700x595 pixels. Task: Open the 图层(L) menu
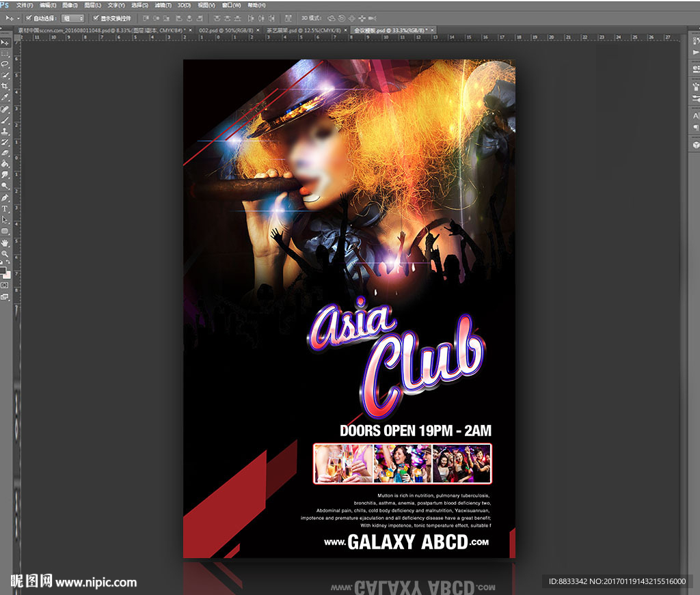93,5
